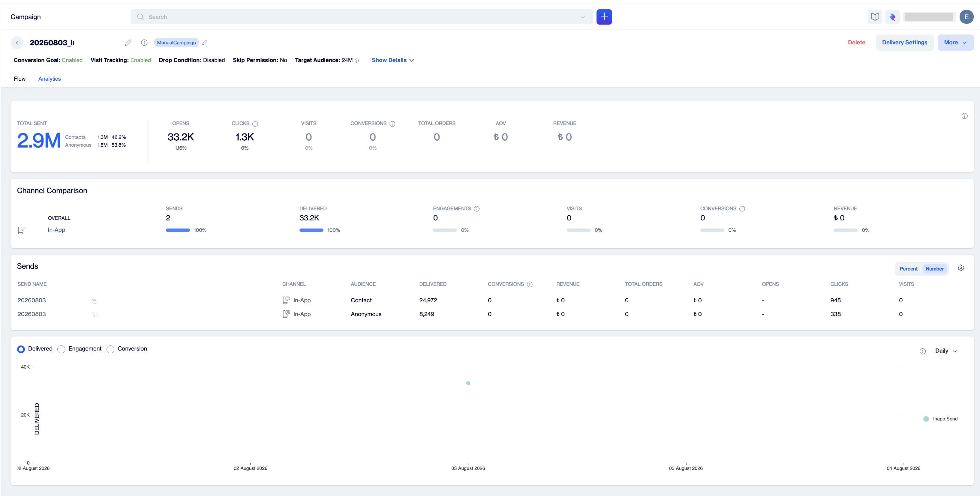Open the documentation book icon
Image resolution: width=980 pixels, height=496 pixels.
click(x=875, y=17)
